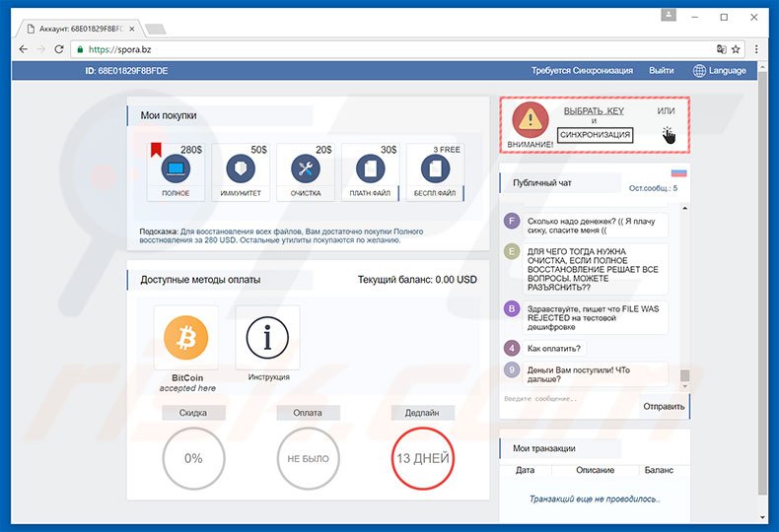The height and width of the screenshot is (532, 779).
Task: Open the Инструкция info icon
Action: [267, 338]
